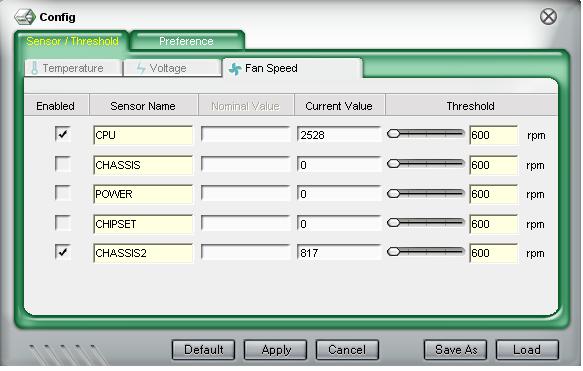Click the Config window logo icon
Image resolution: width=583 pixels, height=371 pixels.
click(25, 17)
